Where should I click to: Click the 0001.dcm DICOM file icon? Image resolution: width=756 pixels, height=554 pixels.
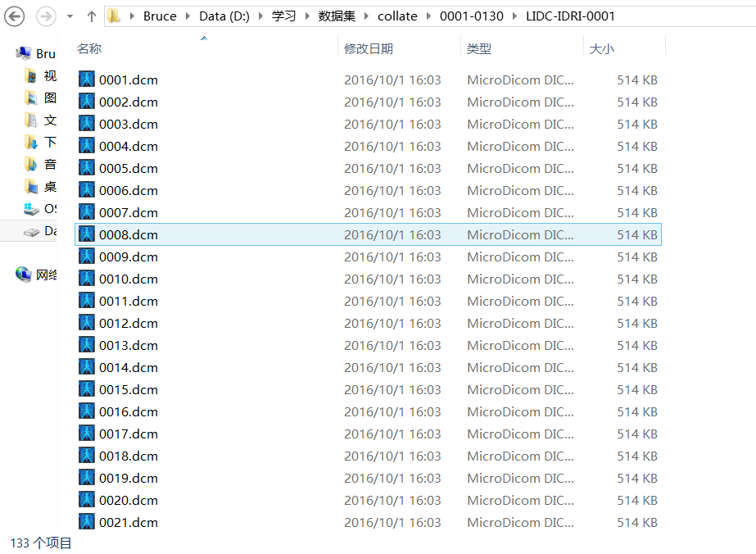(87, 79)
